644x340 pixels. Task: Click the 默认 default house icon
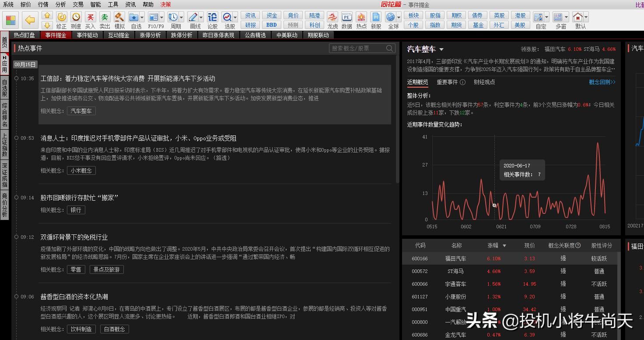click(578, 17)
